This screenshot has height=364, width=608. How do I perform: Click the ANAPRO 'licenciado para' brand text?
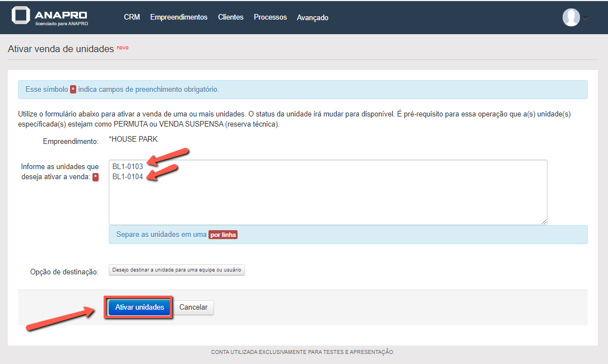coord(61,24)
